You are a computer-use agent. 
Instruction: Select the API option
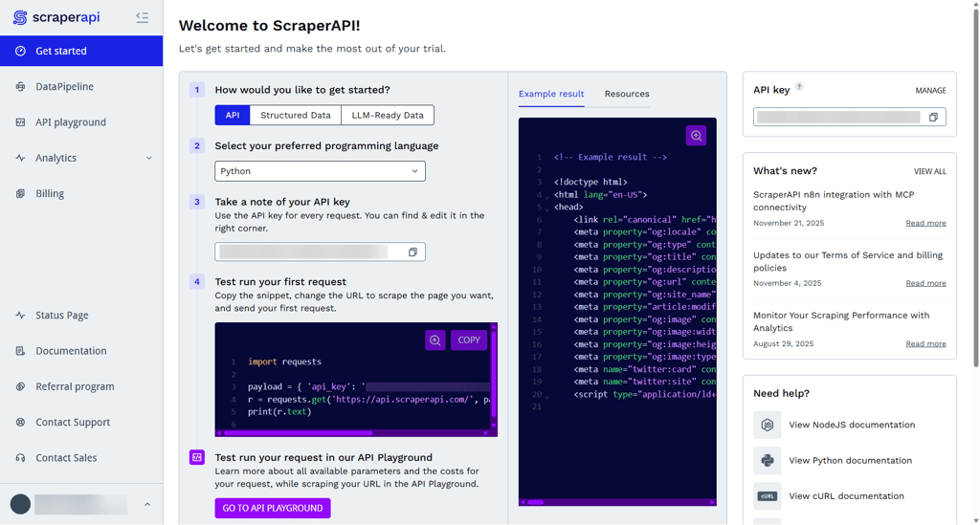click(233, 115)
